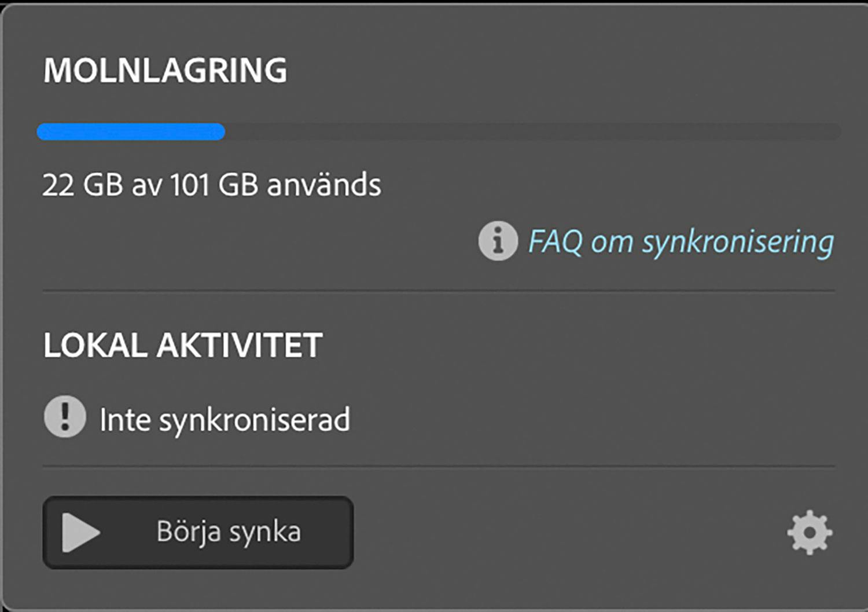Click the word synkronisering in the link
The image size is (868, 612).
[x=738, y=242]
